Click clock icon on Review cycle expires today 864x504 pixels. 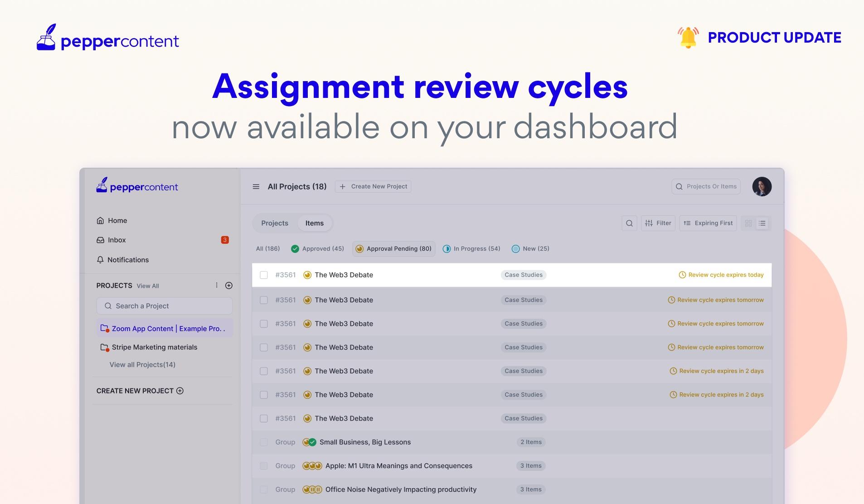(682, 275)
